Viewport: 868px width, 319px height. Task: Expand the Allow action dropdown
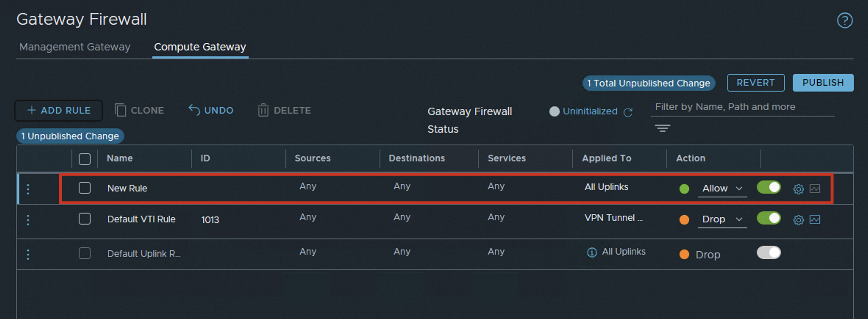click(722, 189)
